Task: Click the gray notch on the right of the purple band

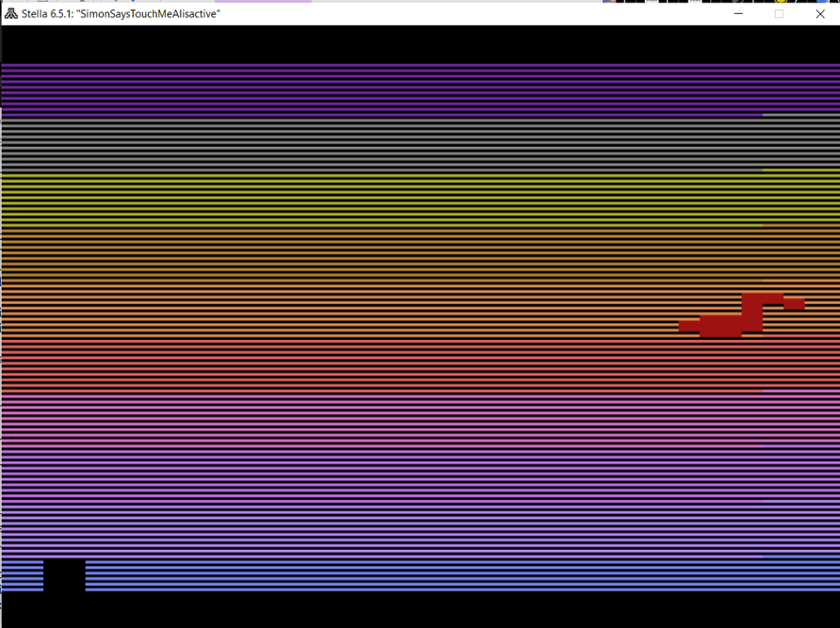Action: click(800, 114)
